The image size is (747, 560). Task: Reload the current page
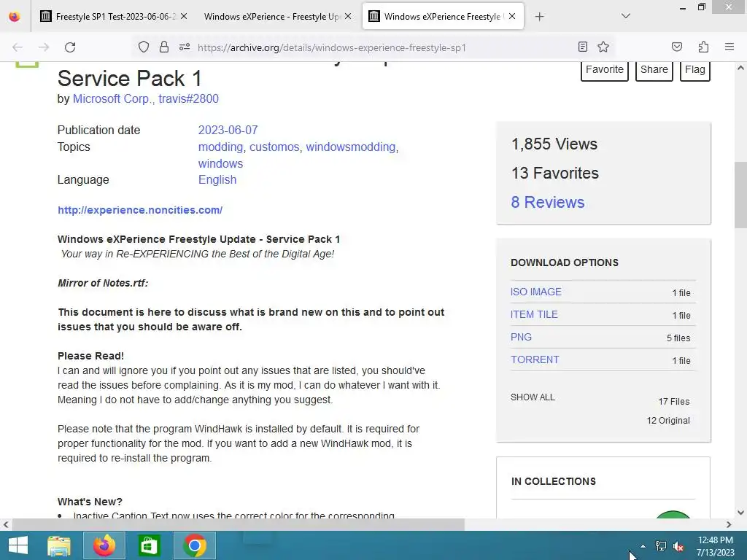pyautogui.click(x=70, y=47)
